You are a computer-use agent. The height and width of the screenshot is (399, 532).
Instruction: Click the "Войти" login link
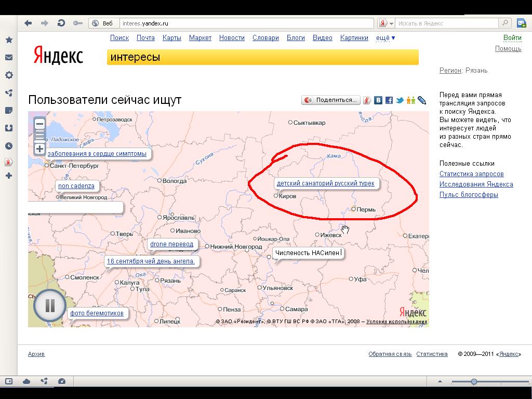point(512,38)
